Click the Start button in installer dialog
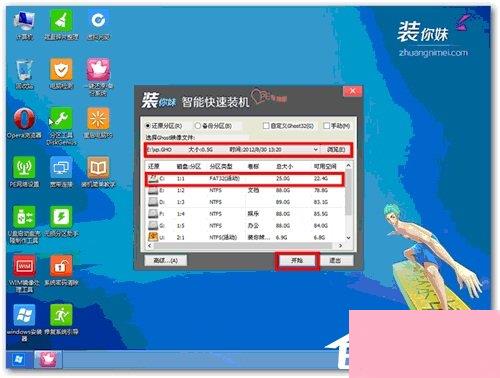The width and height of the screenshot is (500, 378). click(x=297, y=260)
